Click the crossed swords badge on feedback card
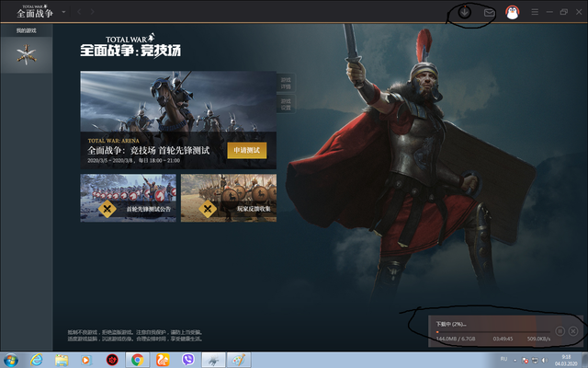Image resolution: width=588 pixels, height=368 pixels. (208, 209)
